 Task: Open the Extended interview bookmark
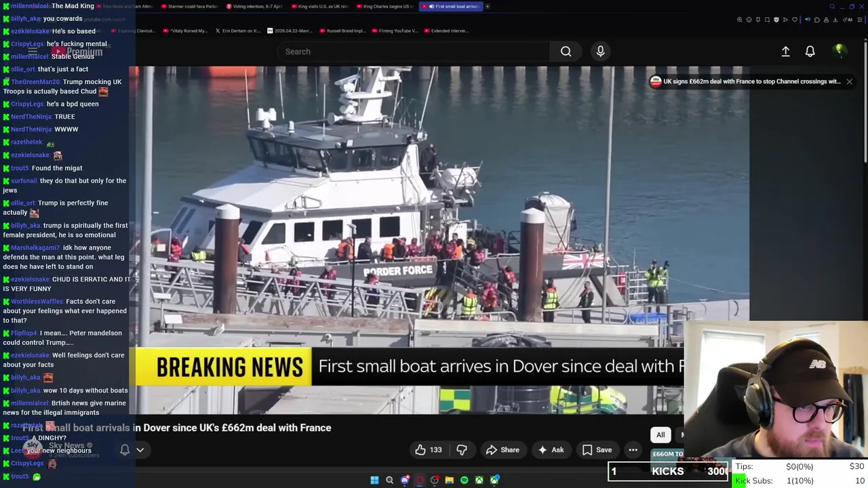(x=445, y=30)
